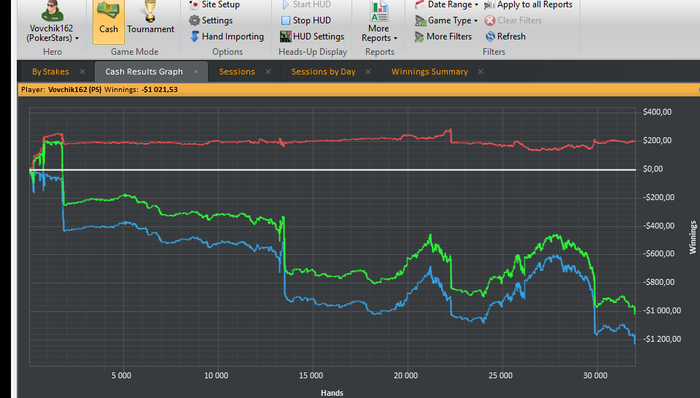The height and width of the screenshot is (398, 700).
Task: Open Hand Importing
Action: 227,37
